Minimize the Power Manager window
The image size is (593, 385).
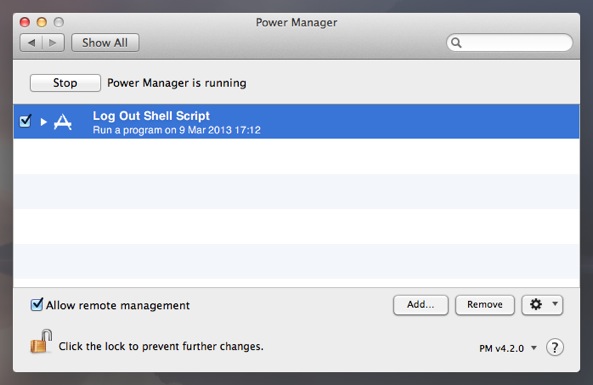(x=42, y=22)
